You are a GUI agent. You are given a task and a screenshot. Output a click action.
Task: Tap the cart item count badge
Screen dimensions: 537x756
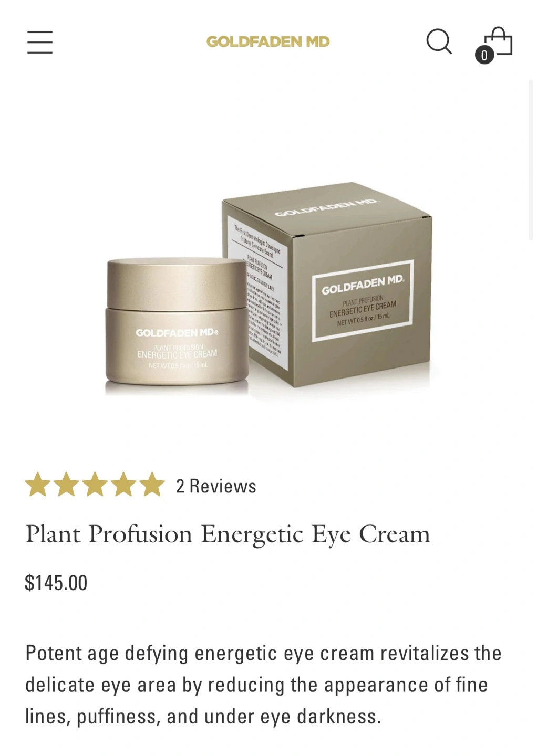484,55
